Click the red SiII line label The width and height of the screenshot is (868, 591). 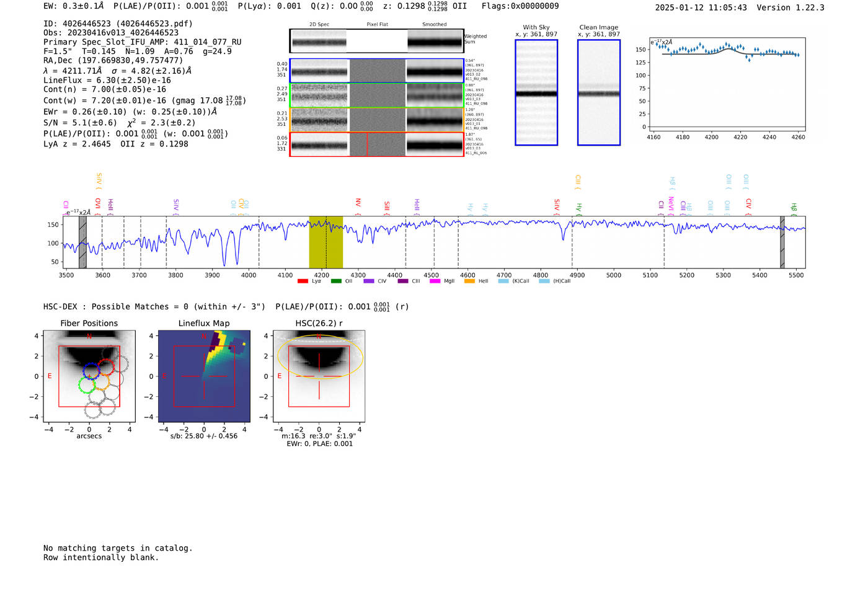pyautogui.click(x=387, y=207)
